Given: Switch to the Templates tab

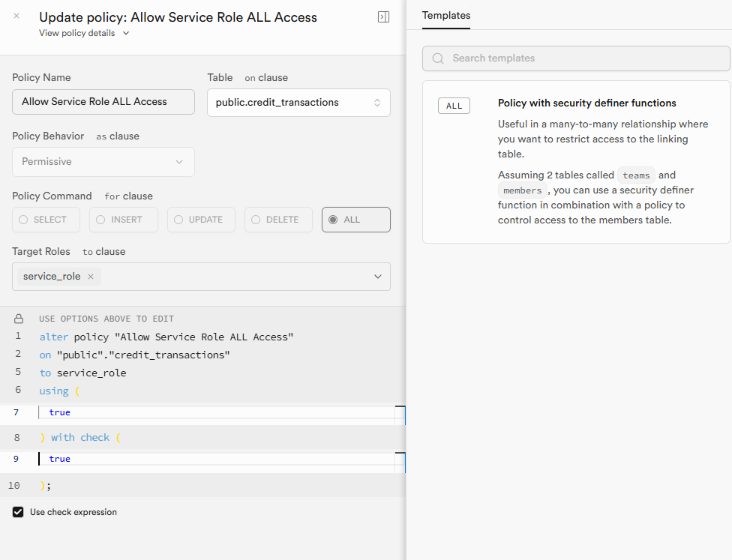Looking at the screenshot, I should tap(446, 15).
